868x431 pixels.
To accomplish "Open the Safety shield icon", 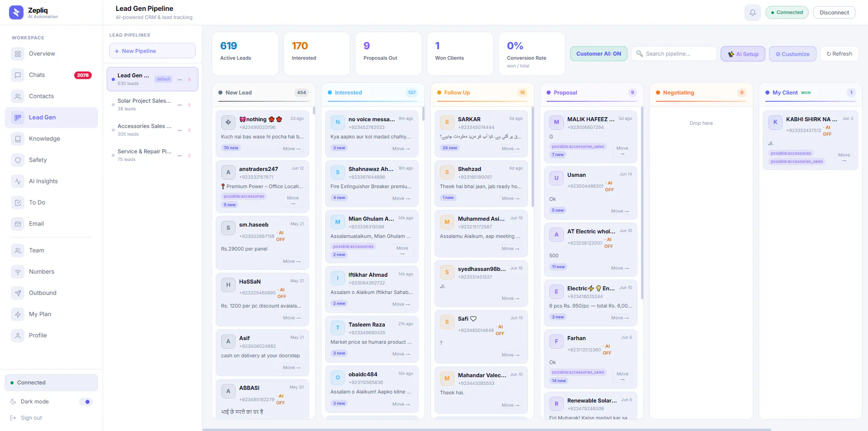I will tap(18, 160).
